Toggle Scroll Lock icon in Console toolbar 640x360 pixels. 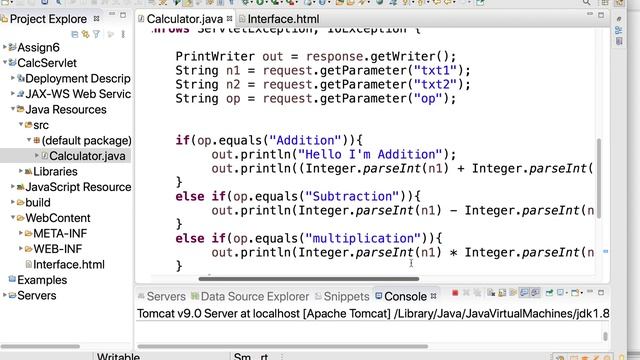[502, 293]
